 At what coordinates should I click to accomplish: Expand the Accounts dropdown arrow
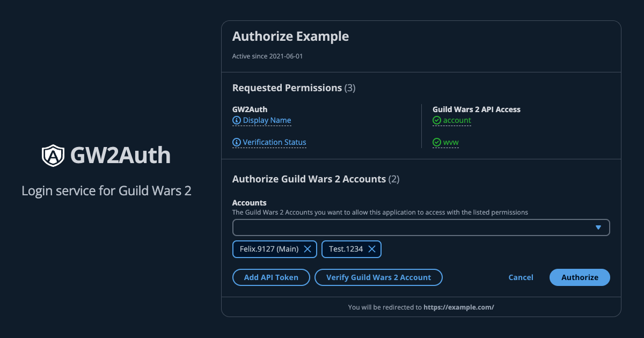(598, 227)
